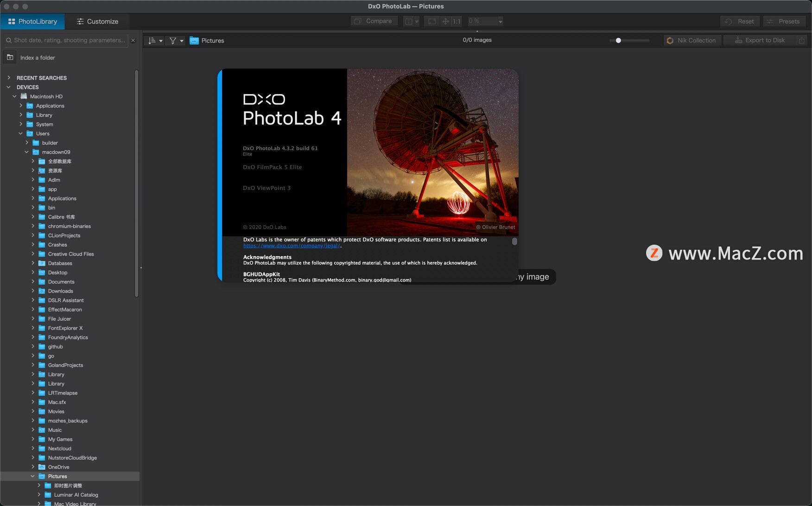Viewport: 812px width, 506px height.
Task: Collapse the Macintosh HD tree node
Action: (x=14, y=96)
